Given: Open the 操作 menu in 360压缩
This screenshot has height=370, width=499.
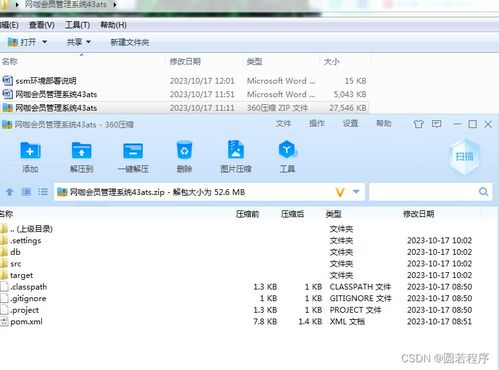Looking at the screenshot, I should [x=317, y=123].
